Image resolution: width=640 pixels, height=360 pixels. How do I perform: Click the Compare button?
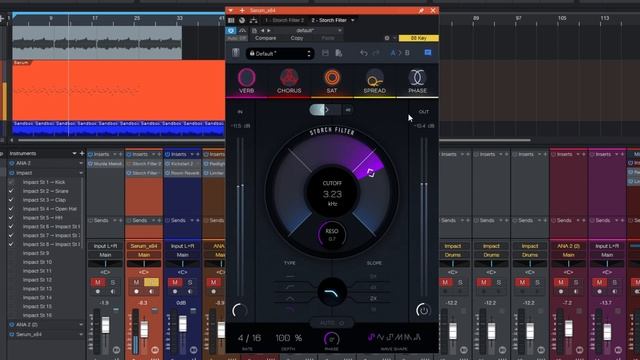pos(266,38)
